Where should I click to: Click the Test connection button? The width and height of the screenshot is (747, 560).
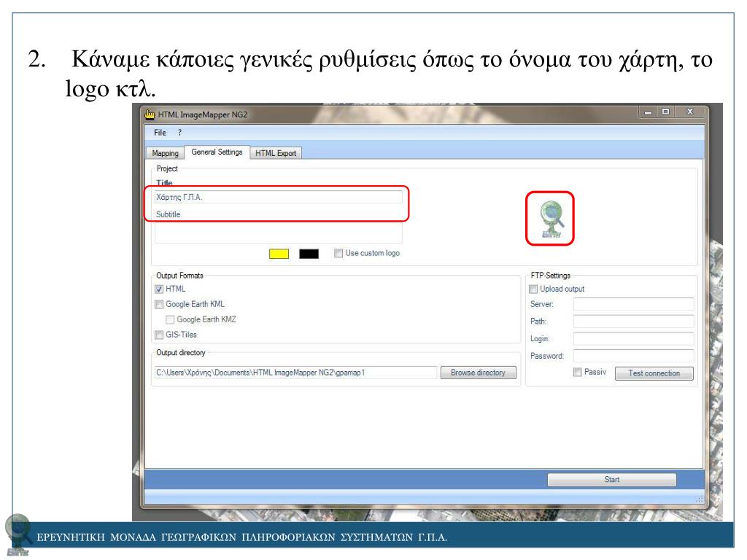coord(654,373)
